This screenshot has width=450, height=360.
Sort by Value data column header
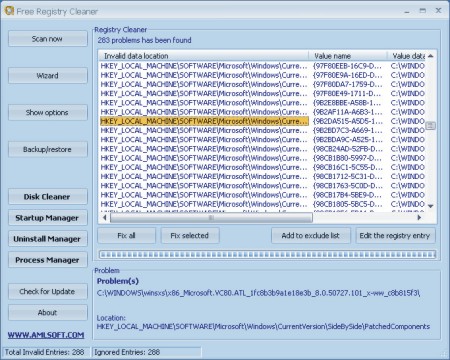coord(407,56)
